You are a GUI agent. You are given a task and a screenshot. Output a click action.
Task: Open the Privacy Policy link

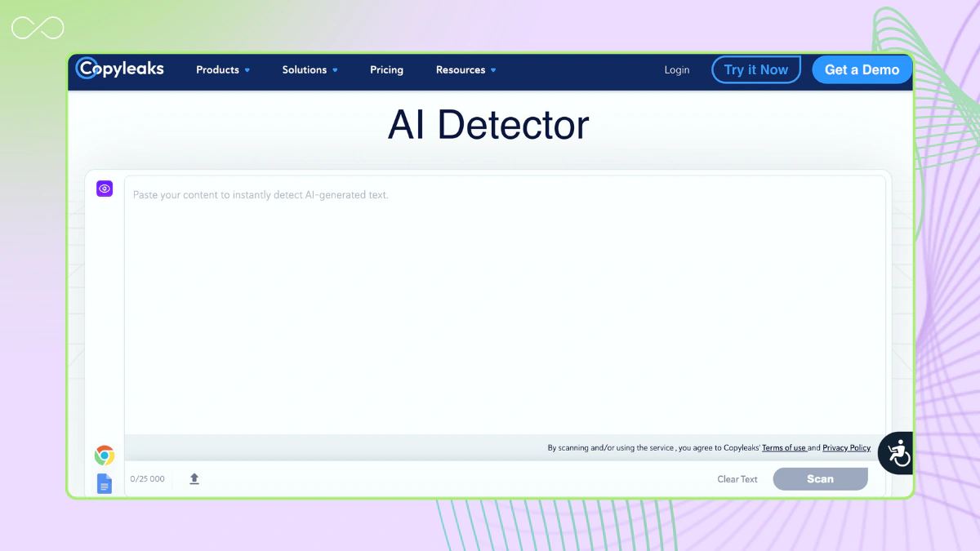[x=846, y=448]
